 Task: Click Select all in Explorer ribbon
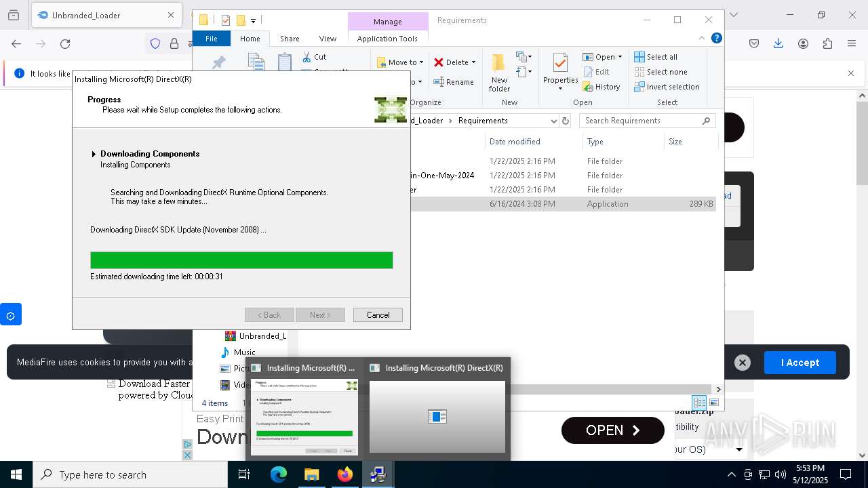tap(656, 57)
